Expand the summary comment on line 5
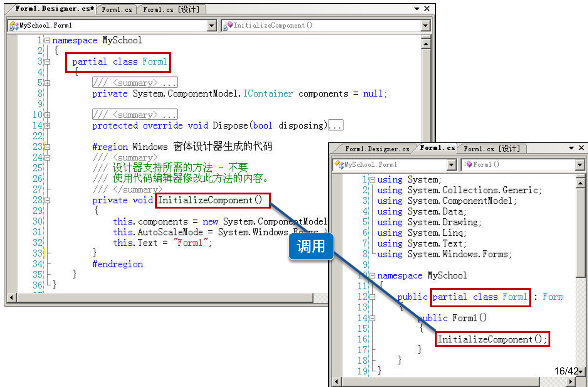Screen dimensions: 588x387 click(x=47, y=83)
